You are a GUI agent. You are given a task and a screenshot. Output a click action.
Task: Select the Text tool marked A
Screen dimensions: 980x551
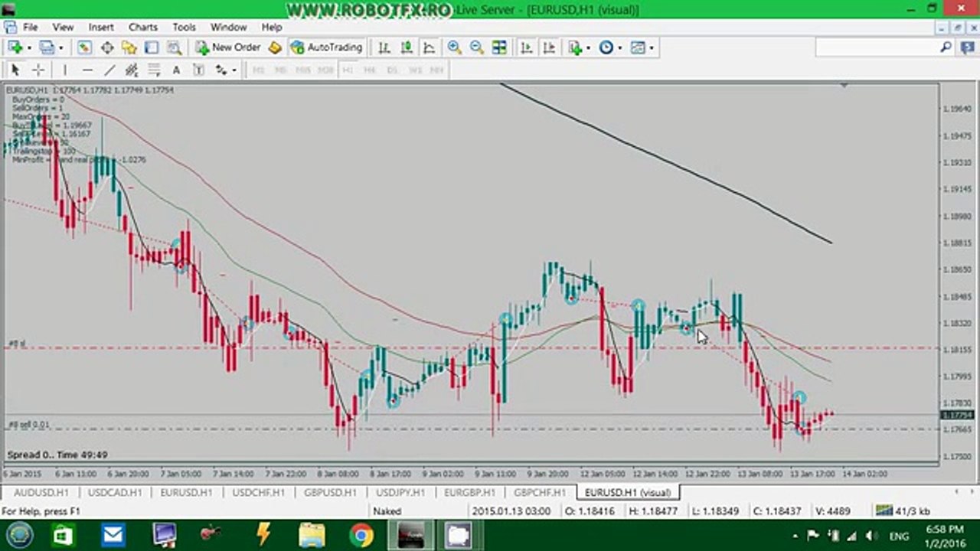click(x=175, y=70)
